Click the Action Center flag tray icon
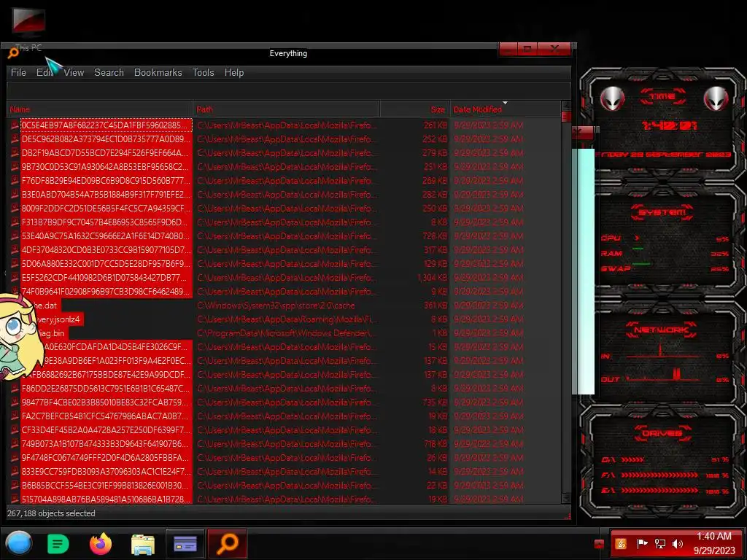 tap(642, 544)
